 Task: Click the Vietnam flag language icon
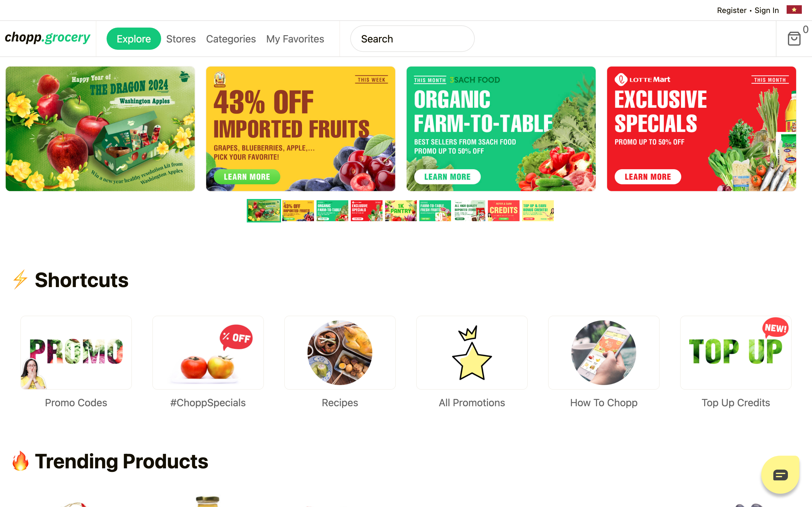(x=794, y=10)
